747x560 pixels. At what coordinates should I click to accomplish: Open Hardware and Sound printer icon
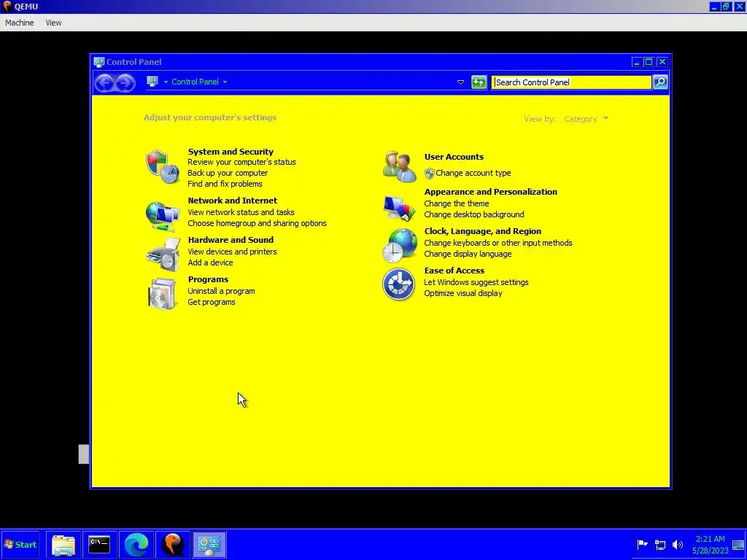(163, 254)
